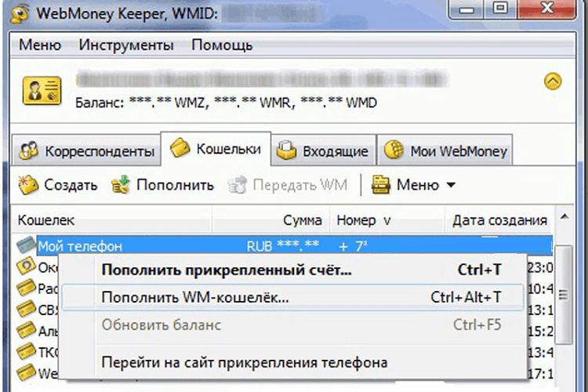Viewport: 588px width, 392px height.
Task: Sort by the Сумма column header
Action: click(270, 220)
